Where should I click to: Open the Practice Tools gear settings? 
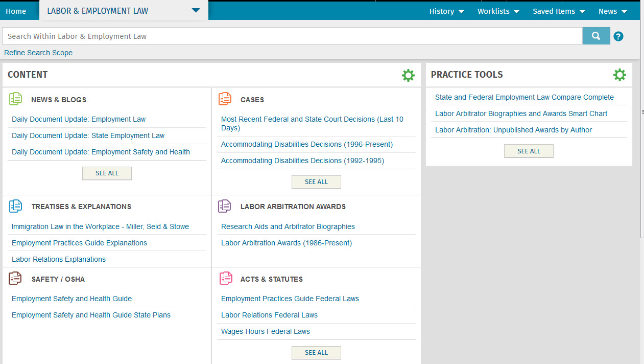click(619, 75)
